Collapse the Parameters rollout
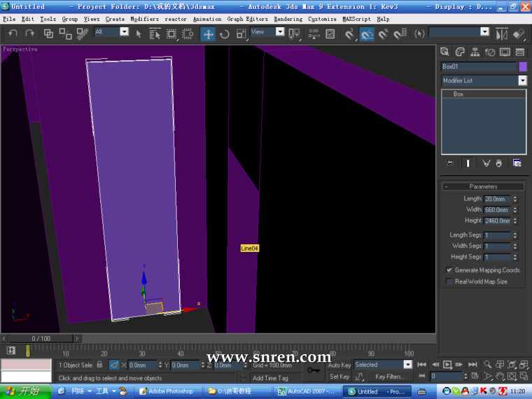The height and width of the screenshot is (399, 532). 483,187
